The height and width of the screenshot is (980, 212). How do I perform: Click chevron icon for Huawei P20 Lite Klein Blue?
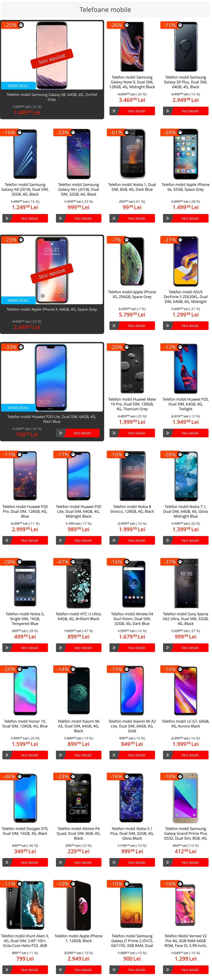tap(60, 433)
